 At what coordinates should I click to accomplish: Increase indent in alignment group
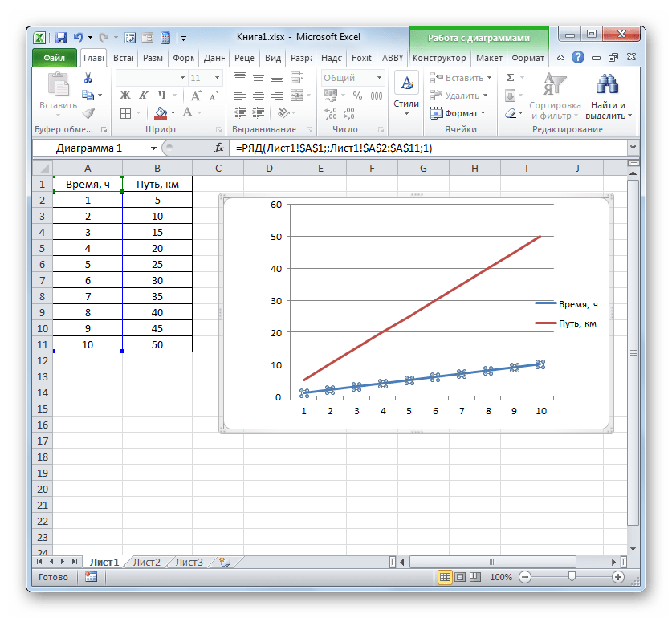tap(259, 112)
